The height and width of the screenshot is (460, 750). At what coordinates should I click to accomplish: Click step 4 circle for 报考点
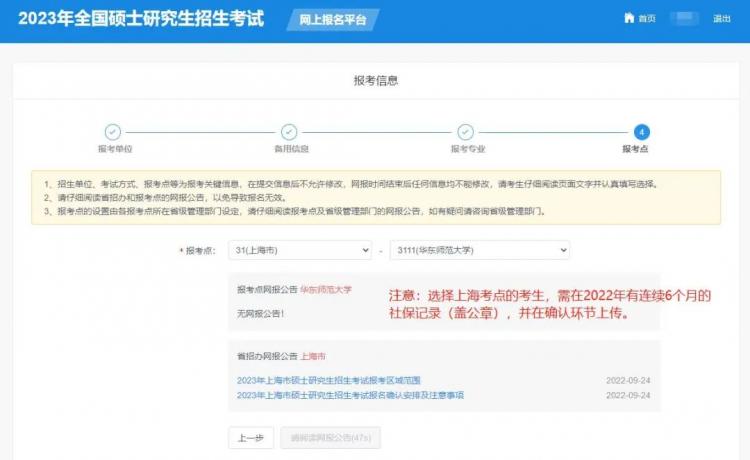[x=641, y=131]
